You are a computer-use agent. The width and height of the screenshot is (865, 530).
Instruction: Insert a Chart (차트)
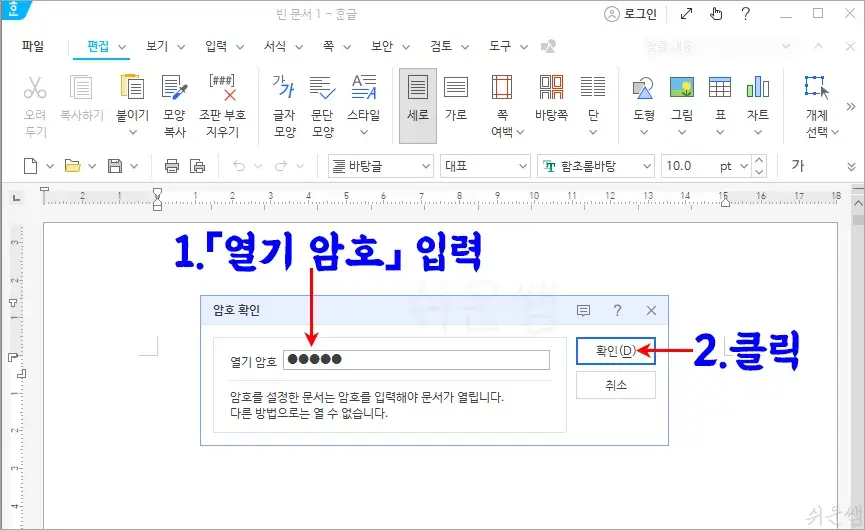coord(757,87)
